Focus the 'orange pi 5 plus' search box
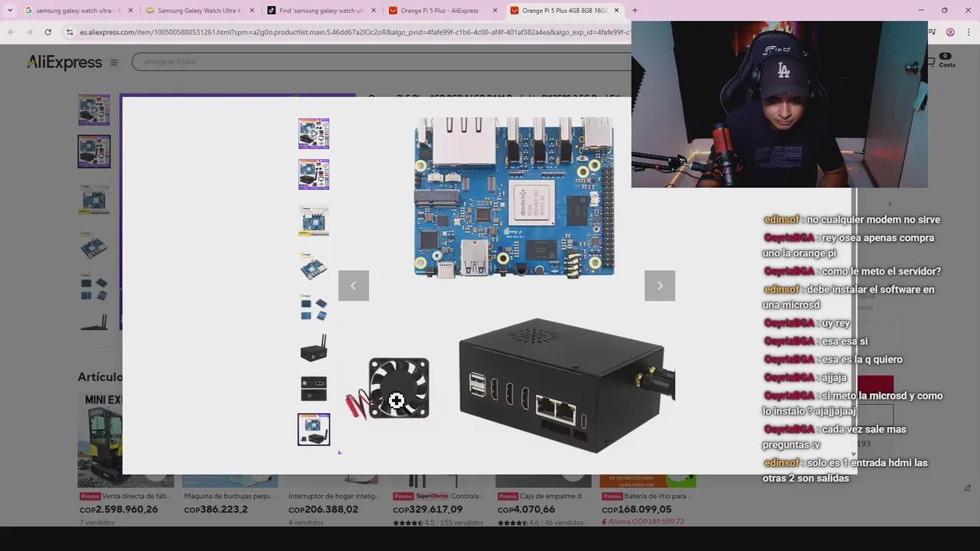Screen dimensions: 980x551 point(383,61)
